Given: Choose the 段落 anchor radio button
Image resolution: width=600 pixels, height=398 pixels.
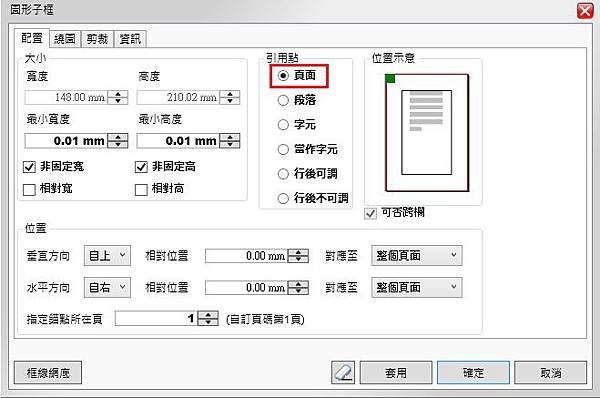Looking at the screenshot, I should click(x=283, y=100).
